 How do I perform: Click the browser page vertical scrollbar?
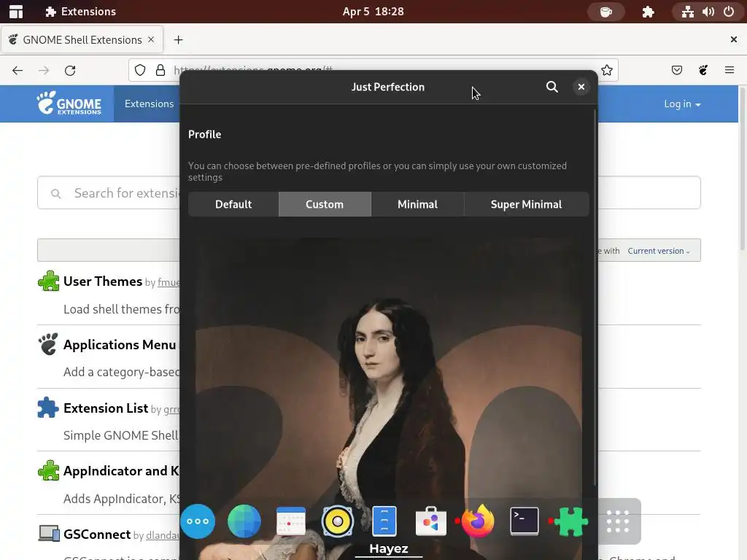742,168
